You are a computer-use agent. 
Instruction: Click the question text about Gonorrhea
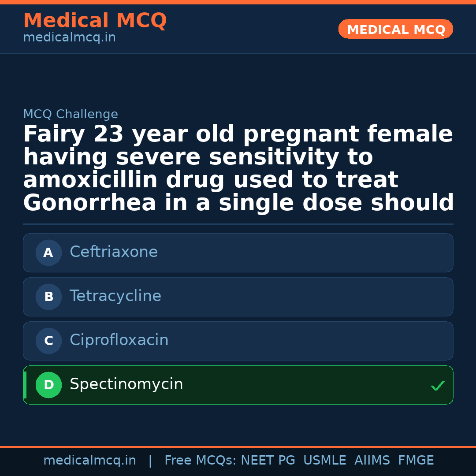[x=238, y=169]
